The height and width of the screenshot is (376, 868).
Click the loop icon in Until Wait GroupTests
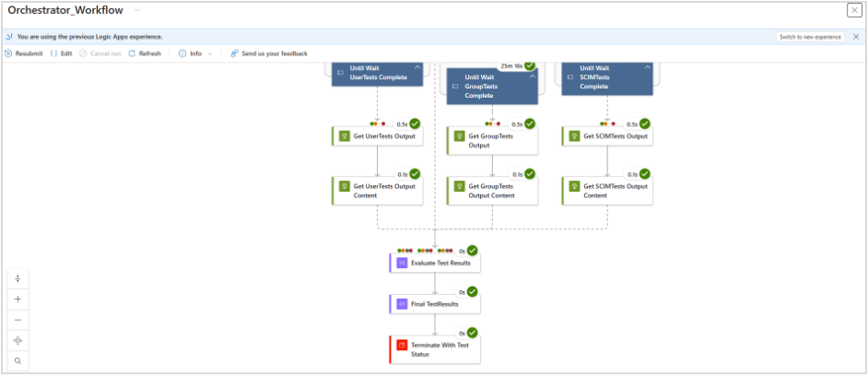(455, 87)
